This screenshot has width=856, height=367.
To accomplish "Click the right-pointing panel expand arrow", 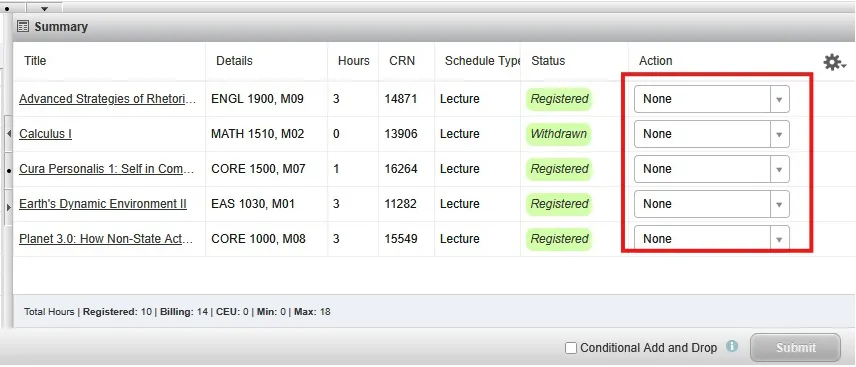I will point(9,208).
